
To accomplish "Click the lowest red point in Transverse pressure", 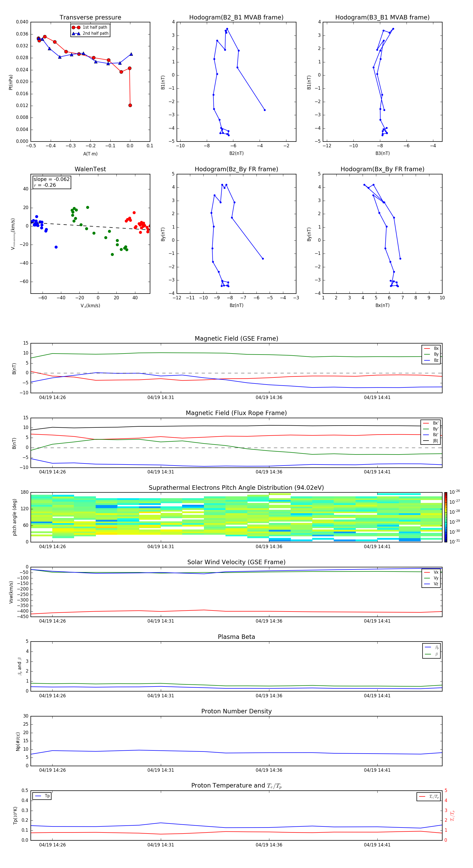I will [130, 105].
